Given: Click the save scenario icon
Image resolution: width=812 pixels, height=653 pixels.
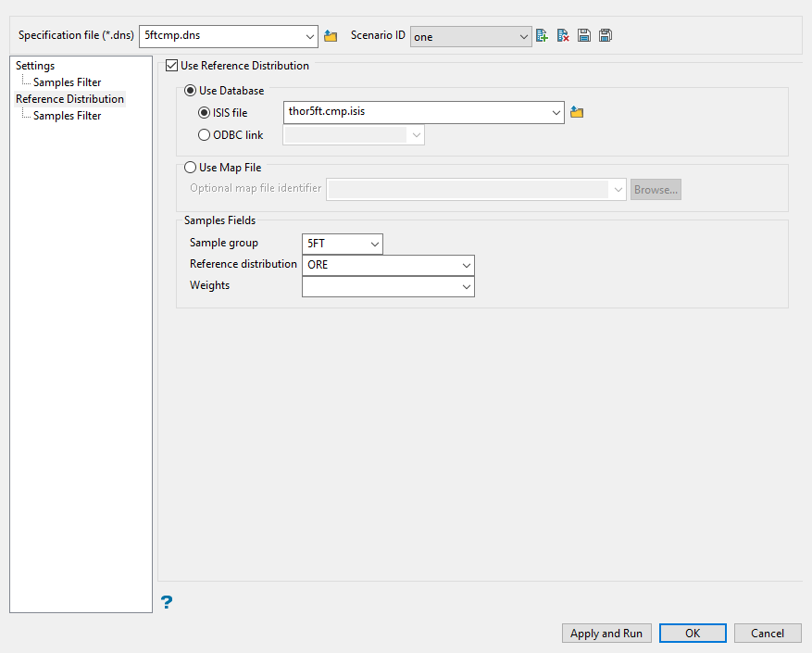Looking at the screenshot, I should (584, 36).
